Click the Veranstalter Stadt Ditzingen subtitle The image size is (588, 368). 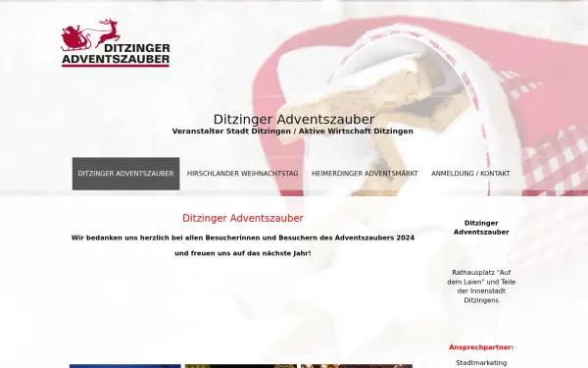coord(292,131)
